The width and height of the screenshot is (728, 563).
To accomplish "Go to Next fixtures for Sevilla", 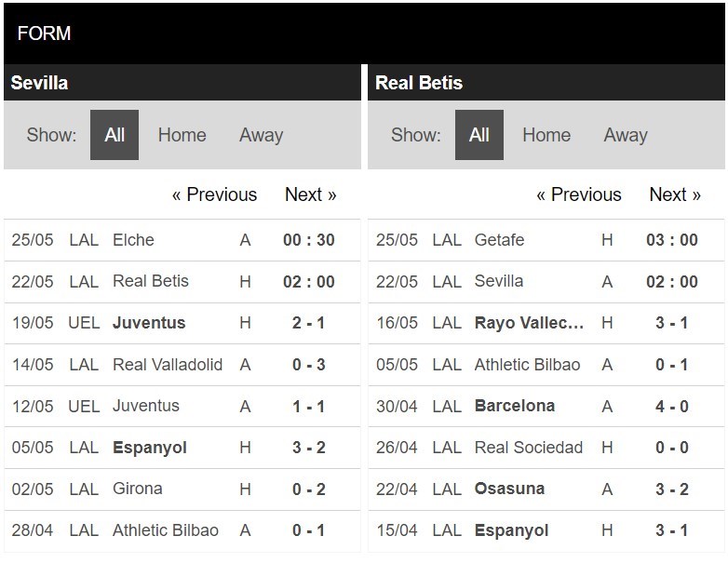I will (311, 194).
